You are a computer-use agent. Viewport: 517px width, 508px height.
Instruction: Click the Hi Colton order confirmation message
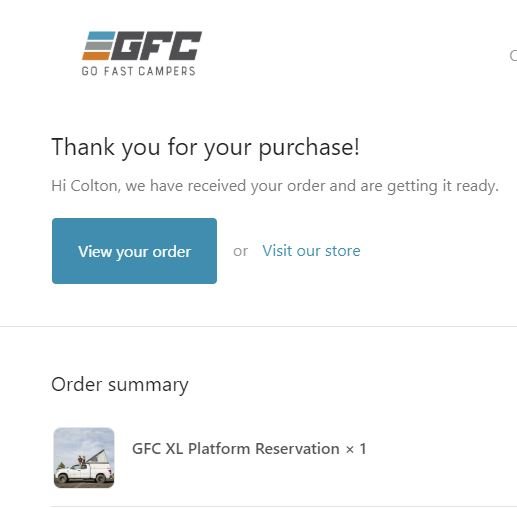tap(275, 186)
